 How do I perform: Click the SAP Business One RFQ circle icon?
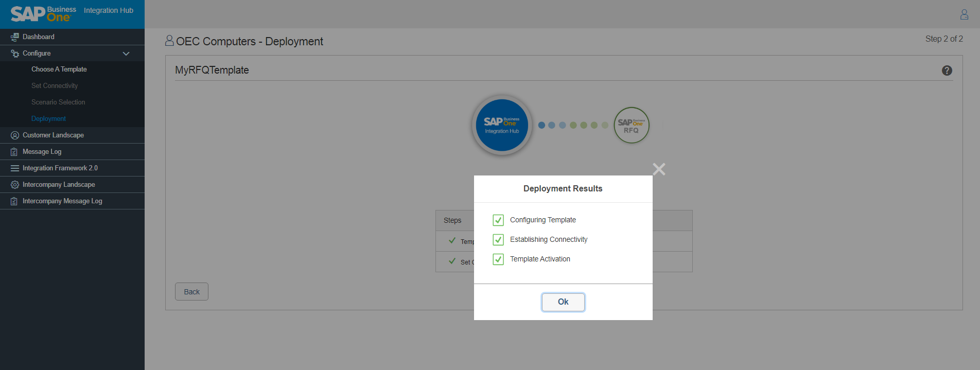[x=631, y=125]
